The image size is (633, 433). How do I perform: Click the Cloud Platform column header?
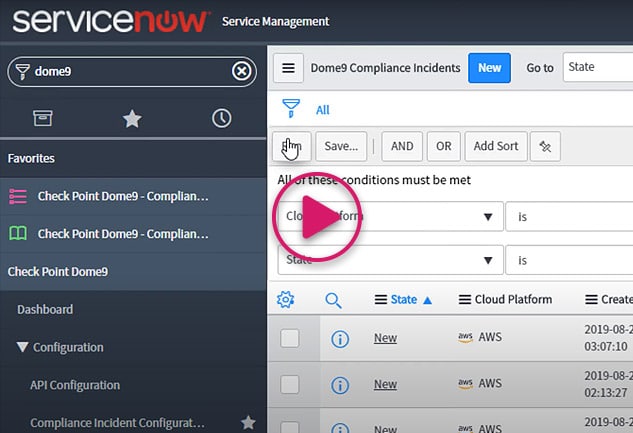(x=513, y=299)
